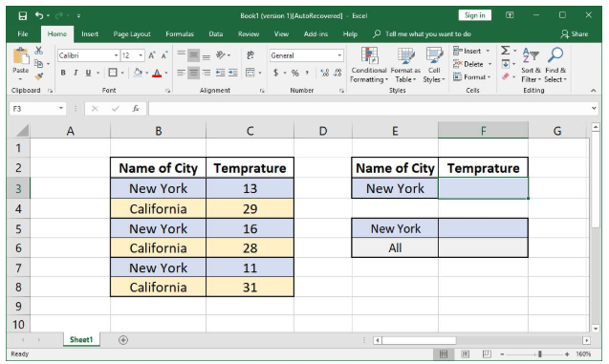609x364 pixels.
Task: Open the File tab
Action: pyautogui.click(x=23, y=34)
